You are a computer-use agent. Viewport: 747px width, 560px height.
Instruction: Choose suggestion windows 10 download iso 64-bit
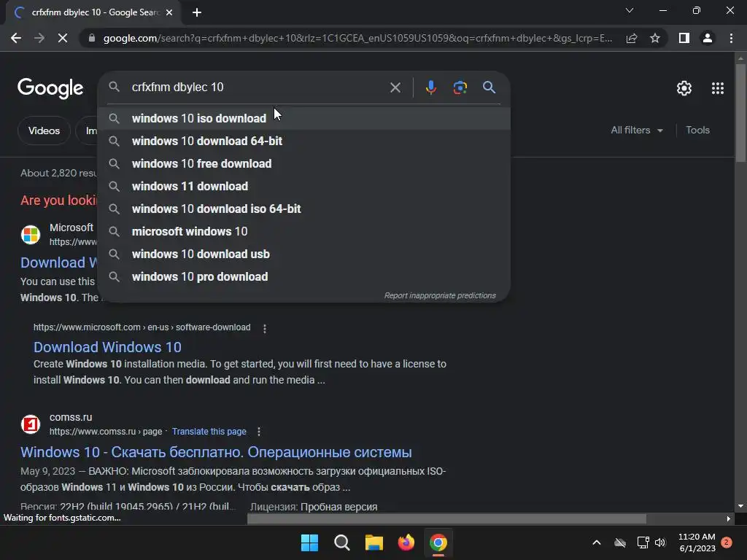click(304, 209)
